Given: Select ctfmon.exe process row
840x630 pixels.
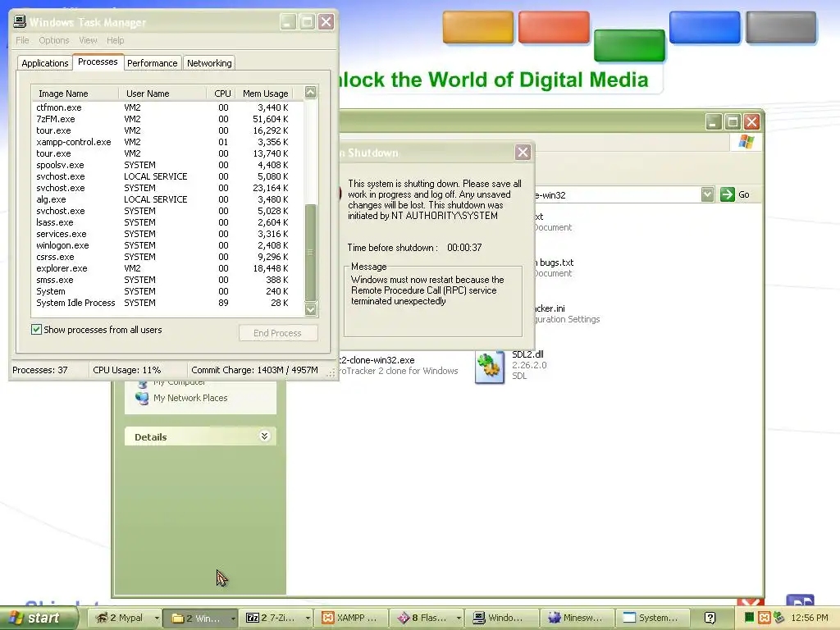Looking at the screenshot, I should pos(162,107).
